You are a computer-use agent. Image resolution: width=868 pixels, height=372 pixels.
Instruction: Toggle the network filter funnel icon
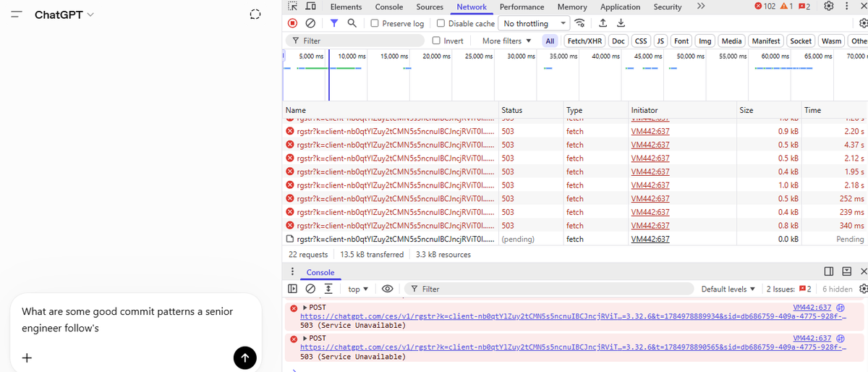[x=334, y=23]
